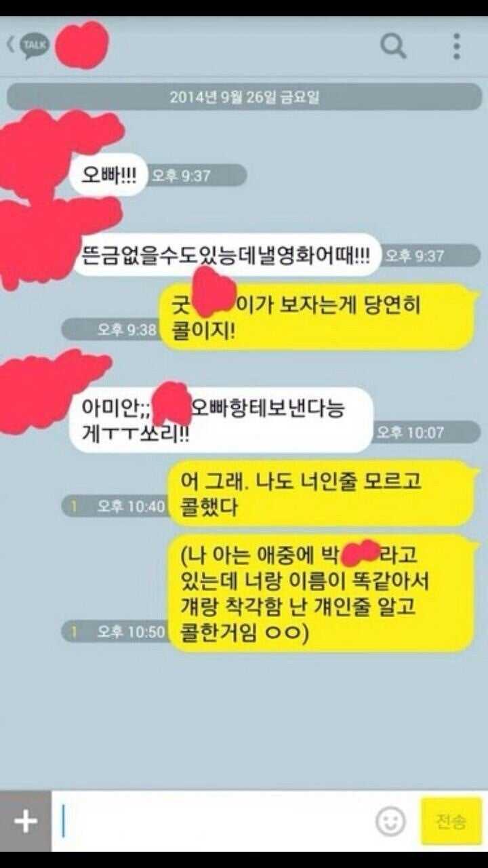Tap the yellow '당연히 콜이지!' reply bubble
488x868 pixels.
click(319, 317)
